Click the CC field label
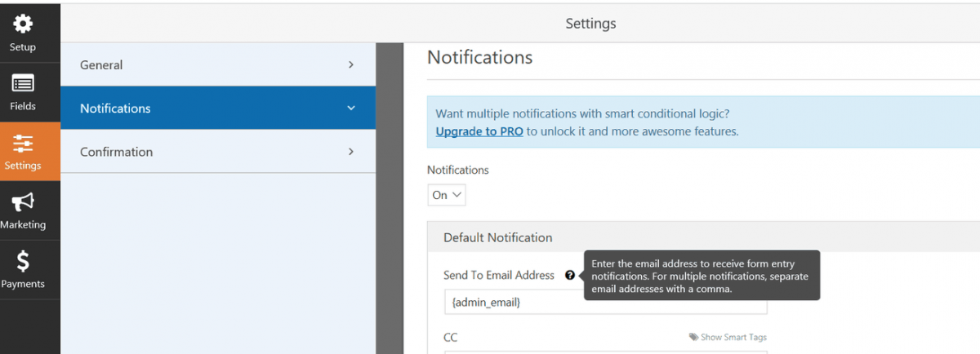This screenshot has width=980, height=354. (x=451, y=337)
